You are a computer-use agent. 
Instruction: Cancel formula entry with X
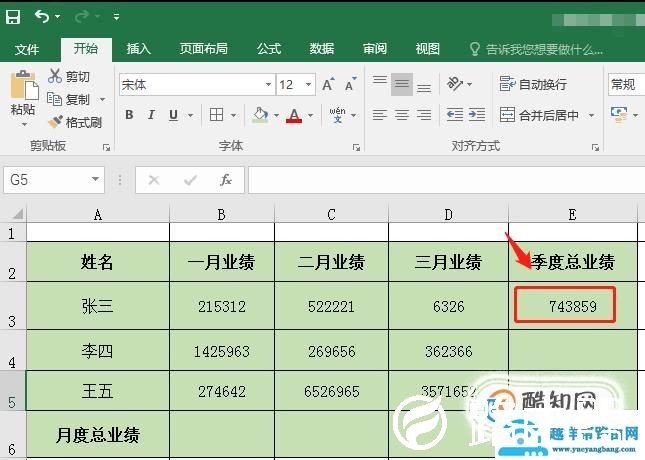[x=154, y=180]
